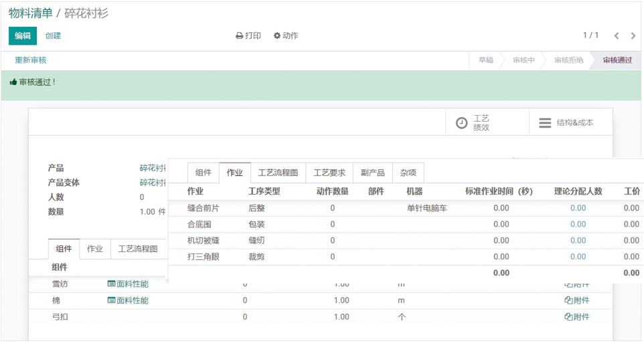Go to next record arrow
The width and height of the screenshot is (644, 343).
[x=633, y=35]
